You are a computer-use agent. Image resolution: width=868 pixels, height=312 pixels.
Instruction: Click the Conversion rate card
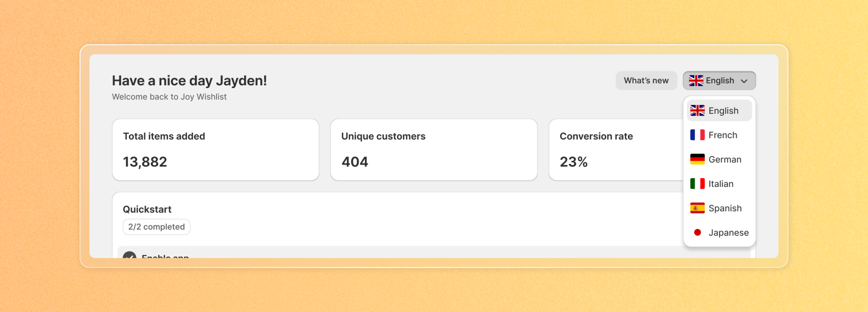[x=615, y=150]
